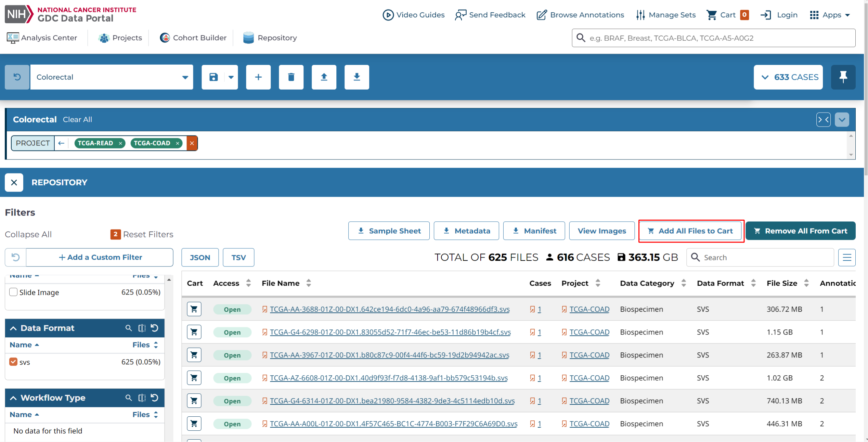
Task: Click the upload cohort icon
Action: 324,77
